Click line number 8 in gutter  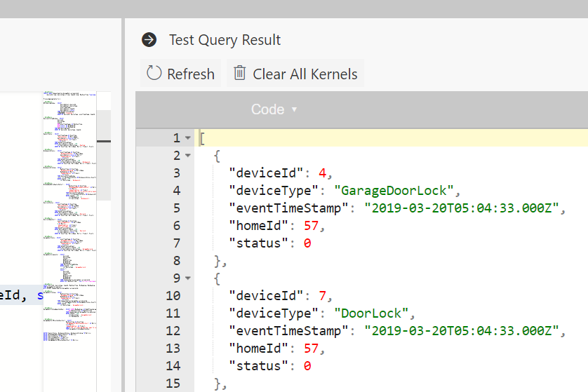[x=177, y=260]
